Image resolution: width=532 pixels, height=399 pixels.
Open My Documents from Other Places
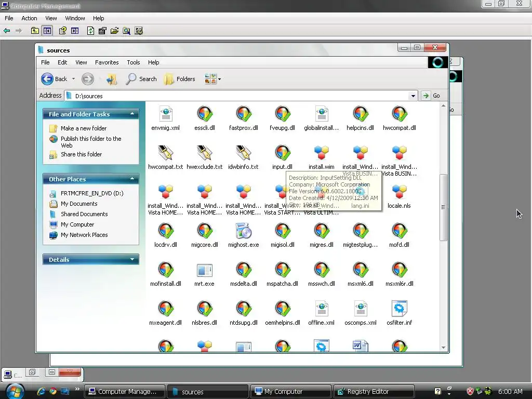79,204
